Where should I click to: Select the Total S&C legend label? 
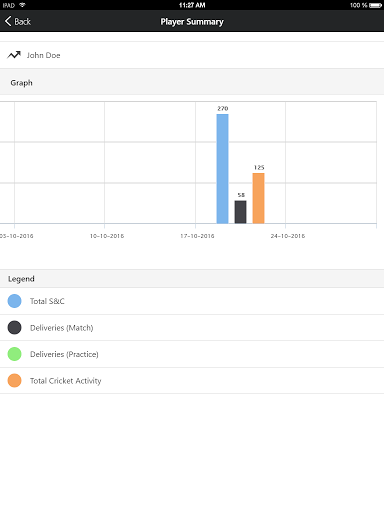(47, 301)
